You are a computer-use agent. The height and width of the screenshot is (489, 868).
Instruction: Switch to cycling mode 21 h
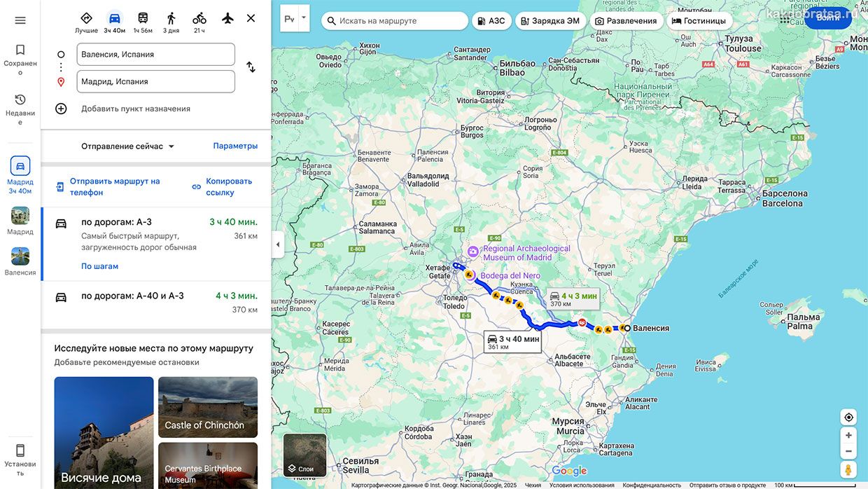coord(199,22)
